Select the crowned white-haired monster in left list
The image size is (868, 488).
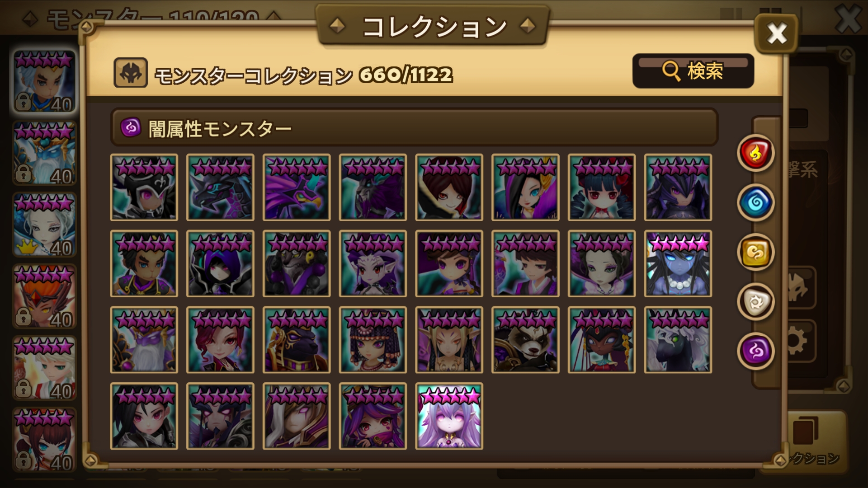pos(44,225)
